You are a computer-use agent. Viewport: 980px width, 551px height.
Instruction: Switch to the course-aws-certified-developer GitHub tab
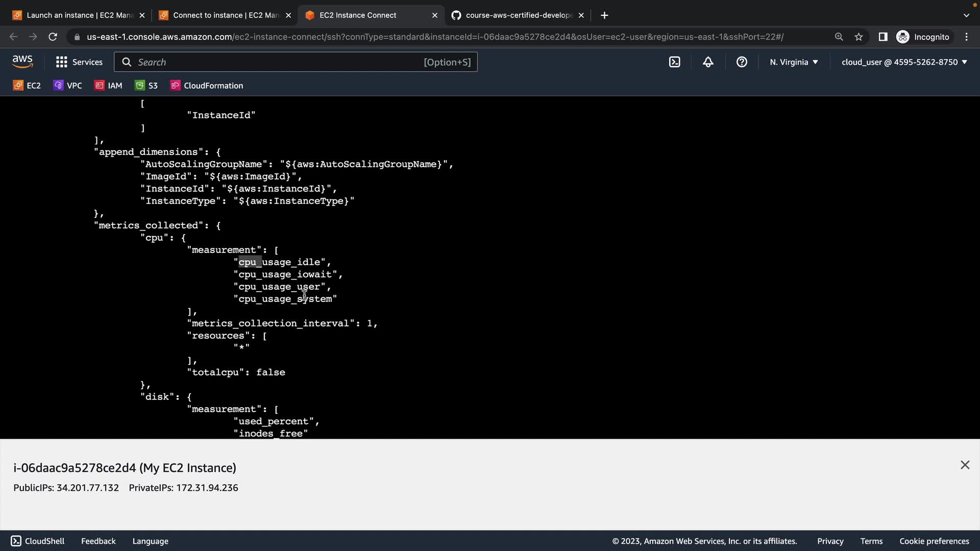pyautogui.click(x=513, y=15)
